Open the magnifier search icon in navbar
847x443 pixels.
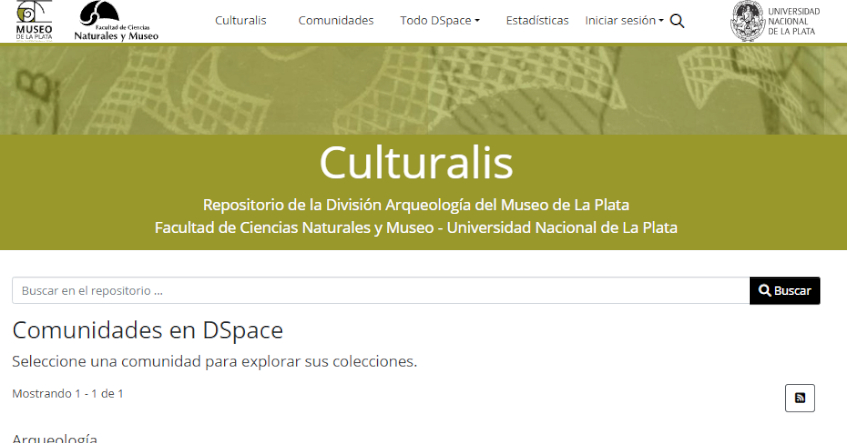(x=677, y=21)
